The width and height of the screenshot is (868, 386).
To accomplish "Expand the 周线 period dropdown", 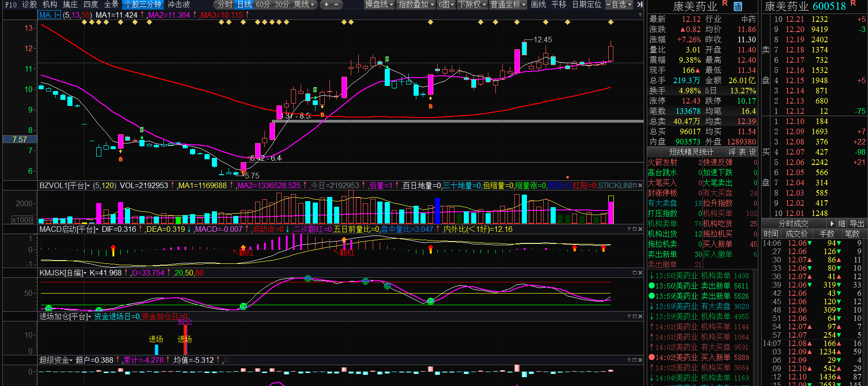I will pos(304,5).
